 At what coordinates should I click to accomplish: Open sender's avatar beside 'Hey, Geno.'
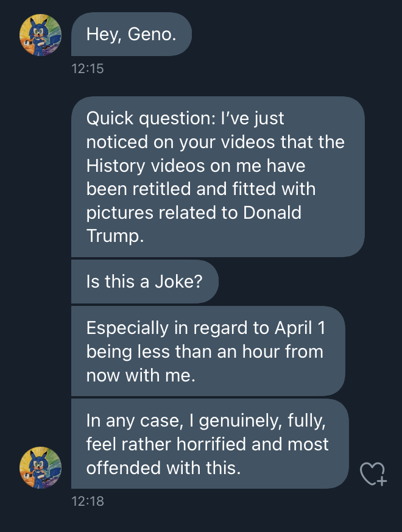(x=40, y=35)
